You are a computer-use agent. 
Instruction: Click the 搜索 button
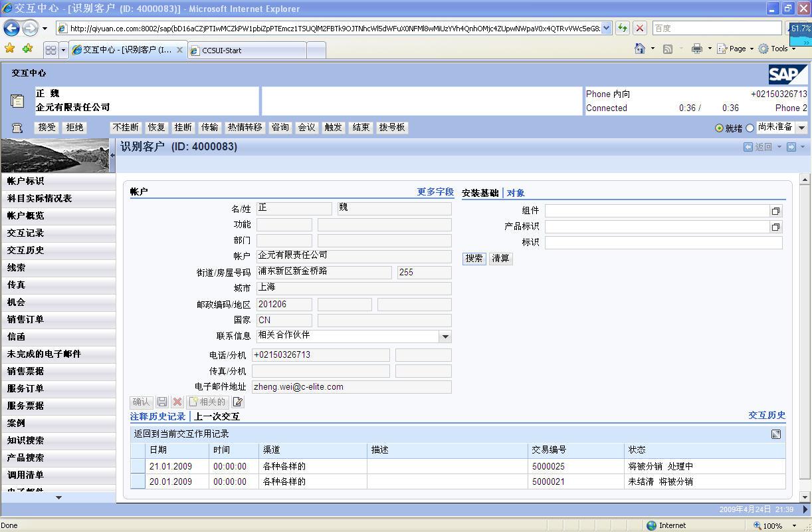tap(474, 259)
